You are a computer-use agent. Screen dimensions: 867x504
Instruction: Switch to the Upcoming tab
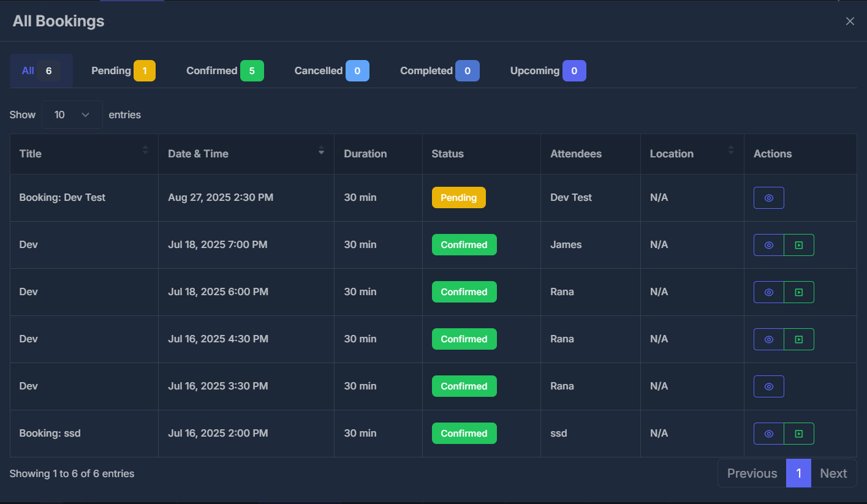[548, 70]
